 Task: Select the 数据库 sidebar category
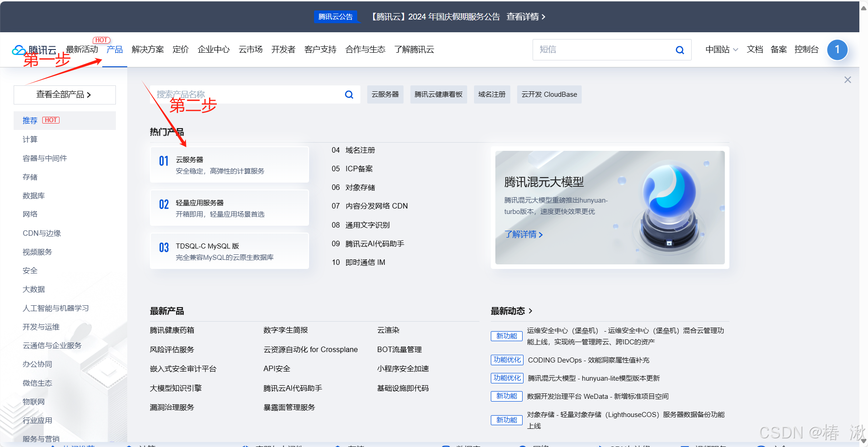tap(34, 196)
